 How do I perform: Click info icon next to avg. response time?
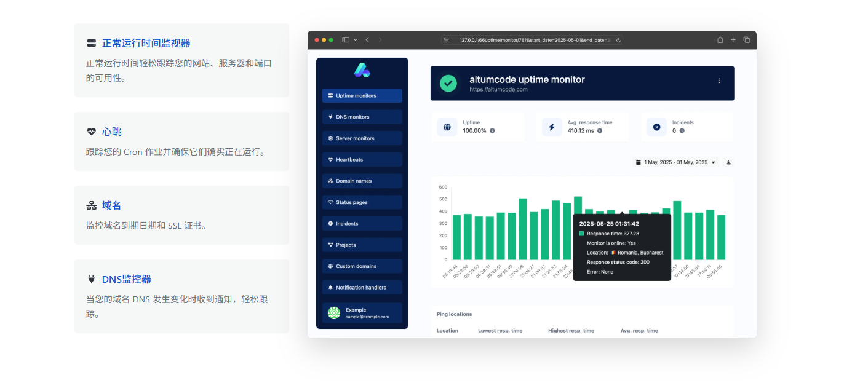click(600, 131)
